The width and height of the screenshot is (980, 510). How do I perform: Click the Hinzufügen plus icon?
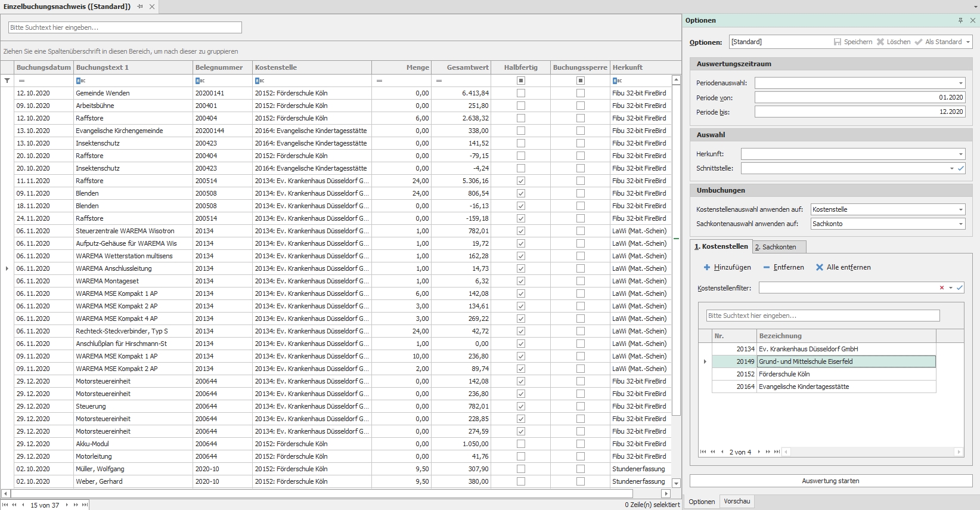click(707, 267)
